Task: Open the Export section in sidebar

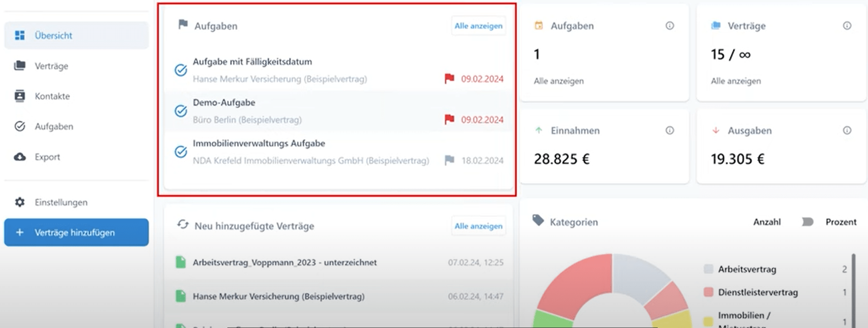Action: pos(47,157)
